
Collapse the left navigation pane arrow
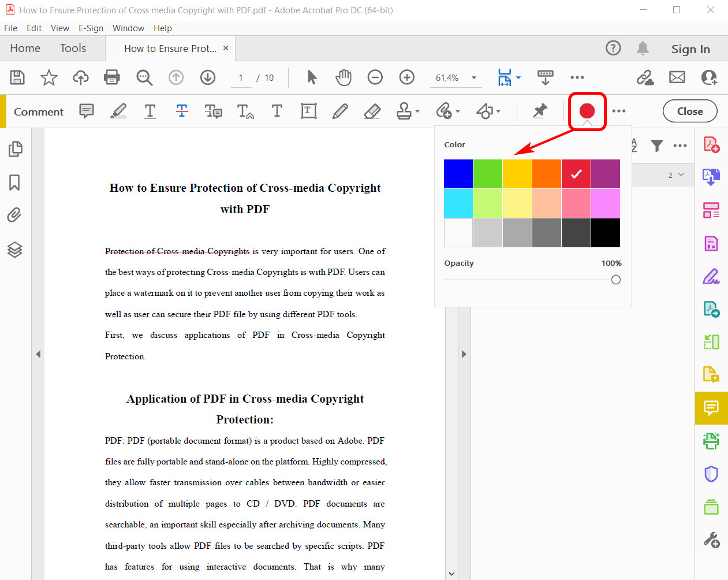click(38, 354)
